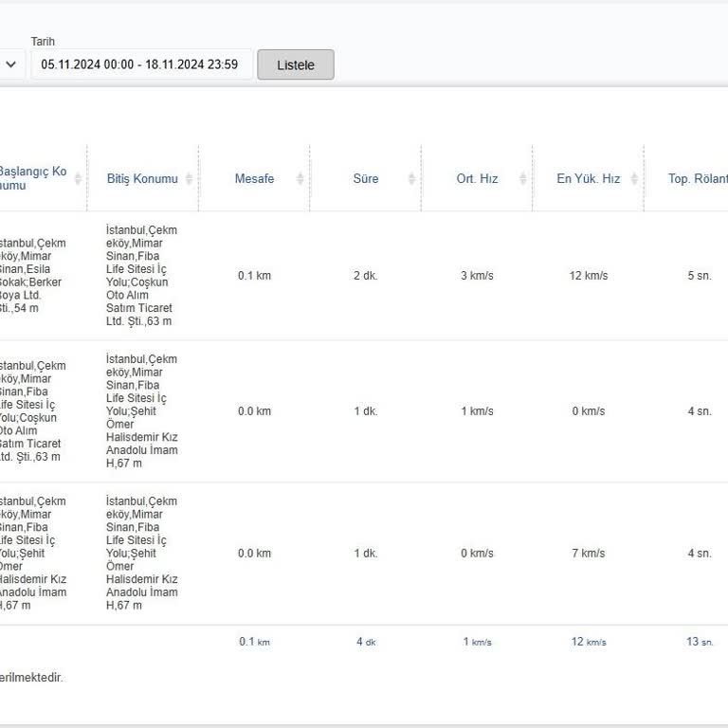
Task: Click sort arrows in Bitiş Konumu header
Action: [x=189, y=178]
